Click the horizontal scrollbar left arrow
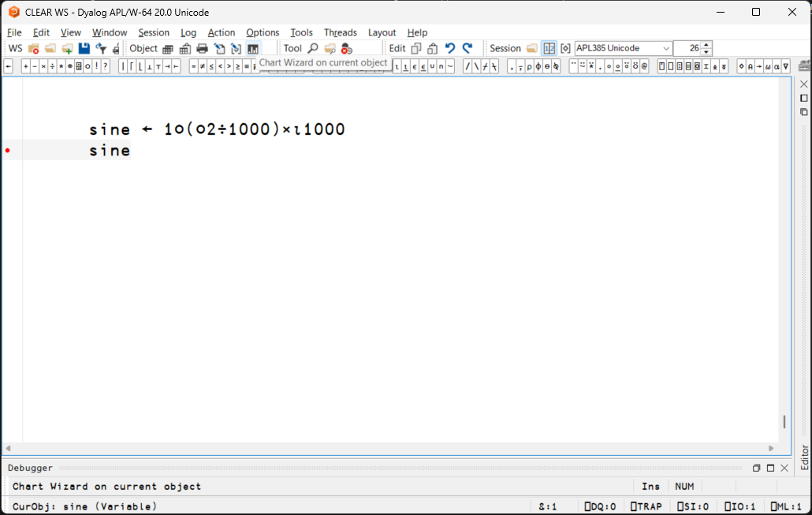The height and width of the screenshot is (515, 812). click(8, 448)
